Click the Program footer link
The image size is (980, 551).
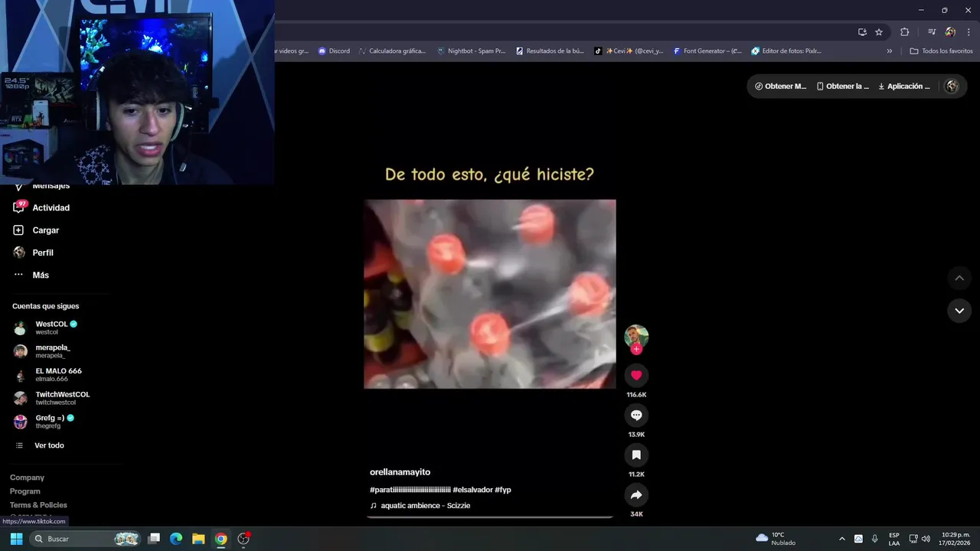tap(25, 491)
